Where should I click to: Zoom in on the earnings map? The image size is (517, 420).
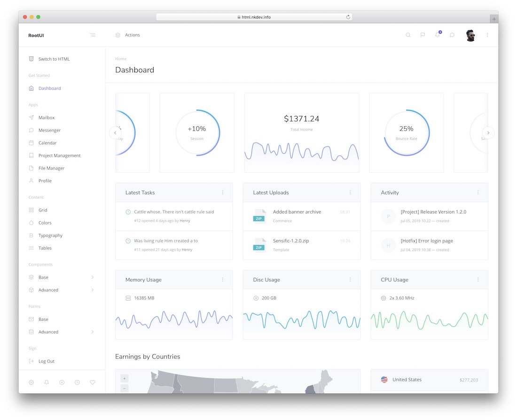(x=124, y=379)
